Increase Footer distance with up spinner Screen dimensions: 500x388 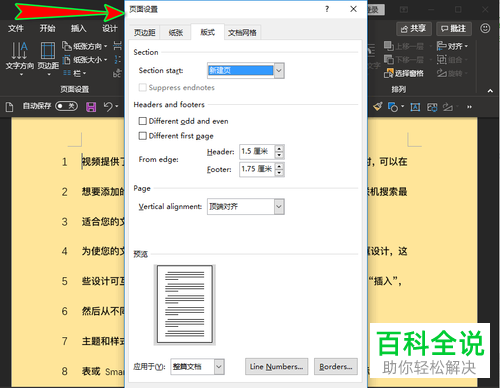[279, 166]
